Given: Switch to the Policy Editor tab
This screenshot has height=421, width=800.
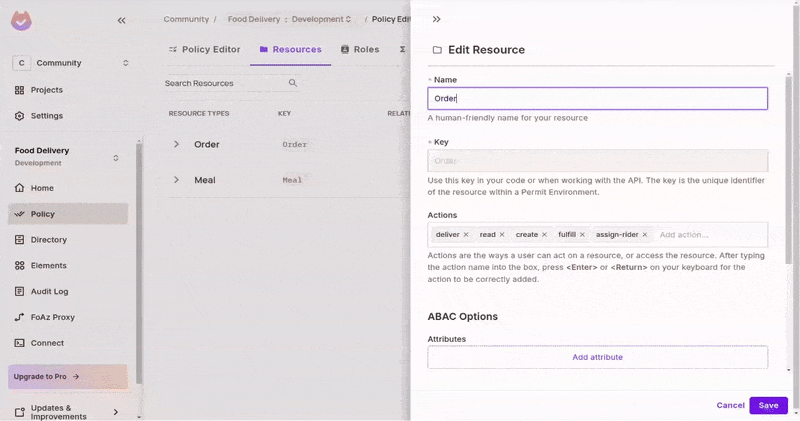Looking at the screenshot, I should 204,49.
